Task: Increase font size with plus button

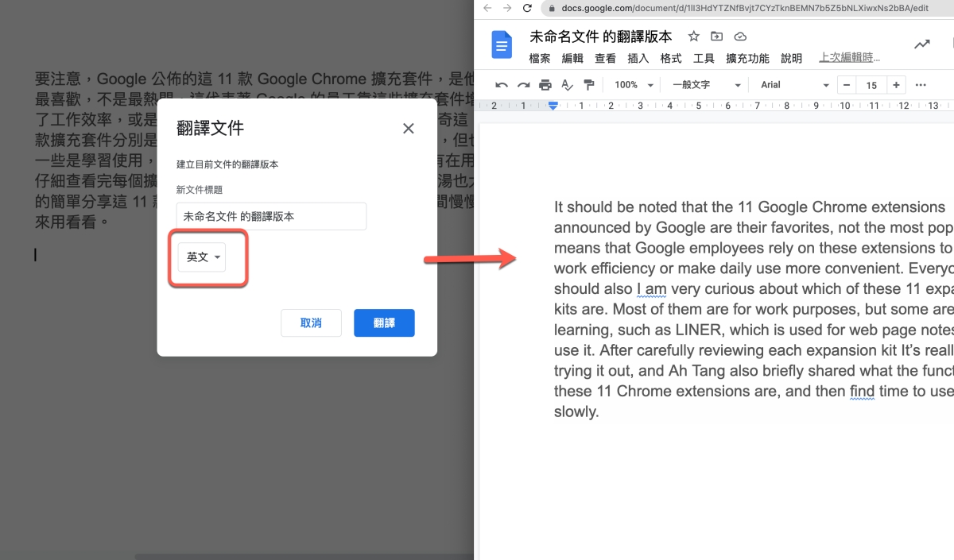Action: click(896, 85)
